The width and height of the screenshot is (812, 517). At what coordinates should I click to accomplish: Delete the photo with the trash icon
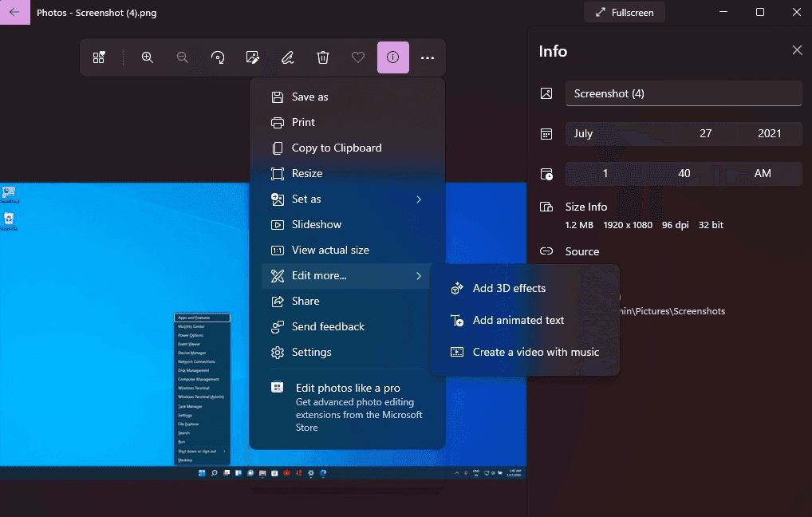coord(322,57)
